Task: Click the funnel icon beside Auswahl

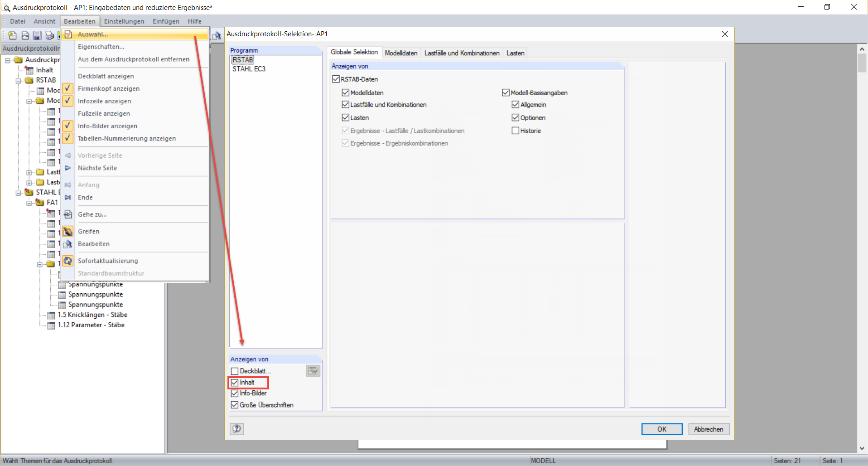Action: tap(68, 34)
